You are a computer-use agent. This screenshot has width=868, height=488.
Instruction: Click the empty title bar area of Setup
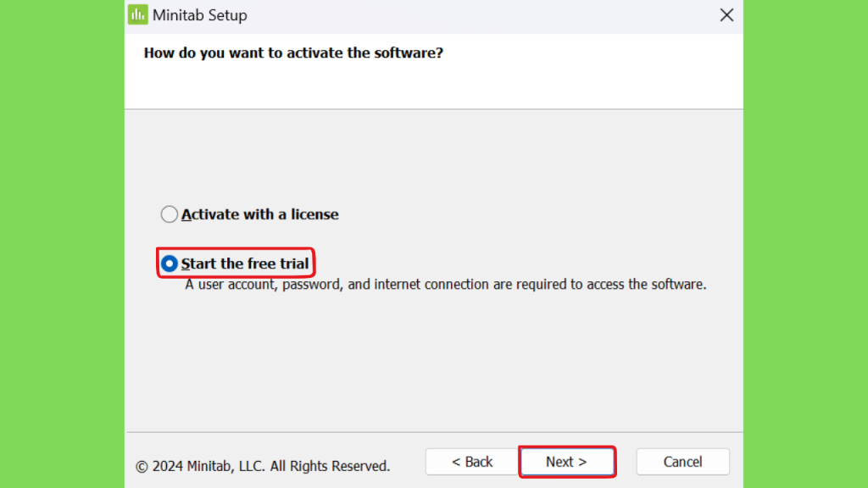coord(481,15)
